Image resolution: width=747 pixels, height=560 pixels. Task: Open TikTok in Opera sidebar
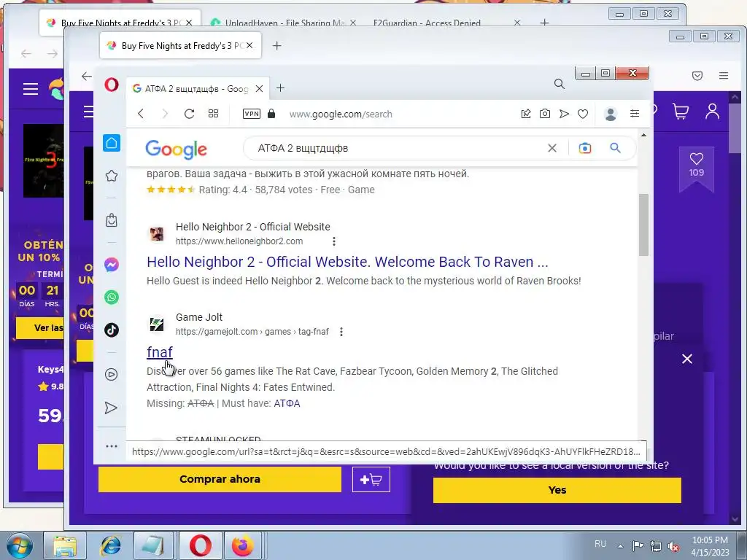pos(112,330)
